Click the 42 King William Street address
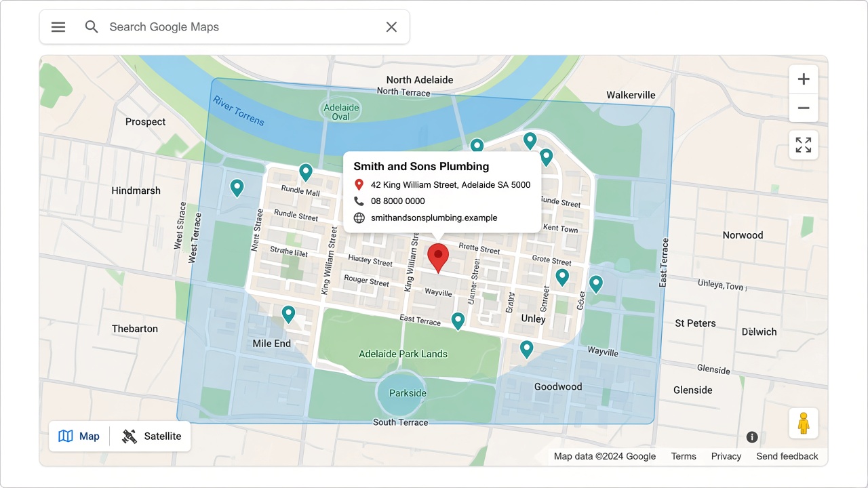868x488 pixels. point(450,184)
